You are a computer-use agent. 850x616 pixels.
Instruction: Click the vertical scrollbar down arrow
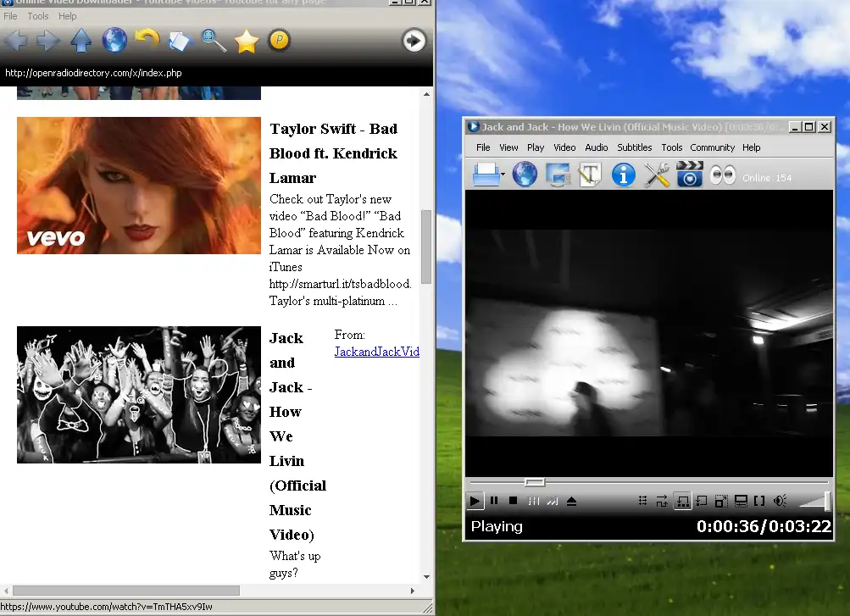tap(426, 577)
